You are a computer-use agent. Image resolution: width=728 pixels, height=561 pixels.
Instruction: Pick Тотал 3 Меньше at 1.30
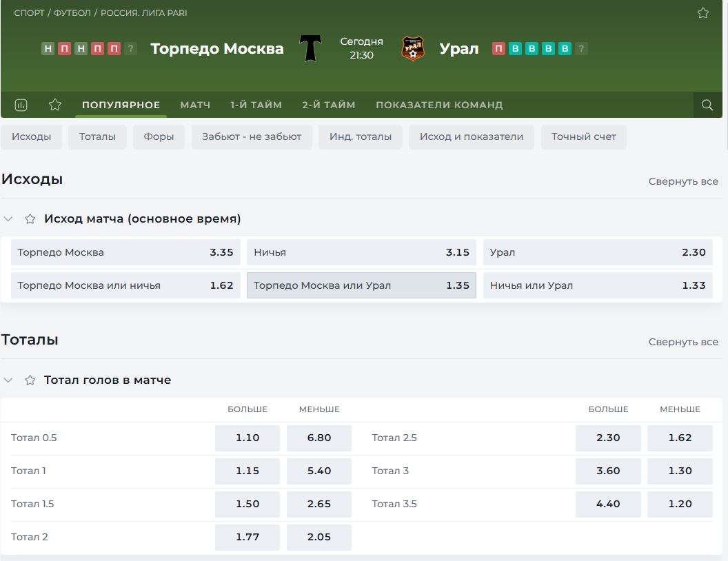click(x=680, y=471)
